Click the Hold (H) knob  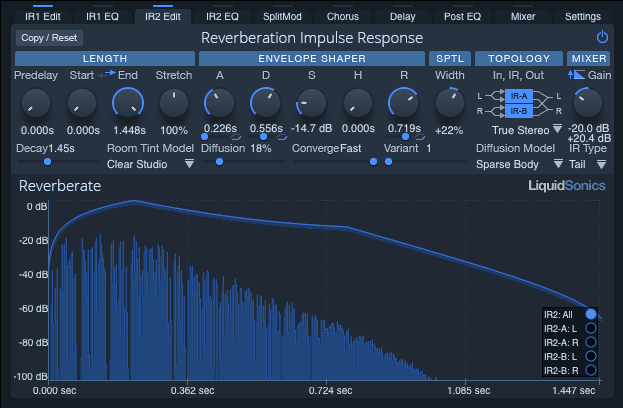pos(358,103)
